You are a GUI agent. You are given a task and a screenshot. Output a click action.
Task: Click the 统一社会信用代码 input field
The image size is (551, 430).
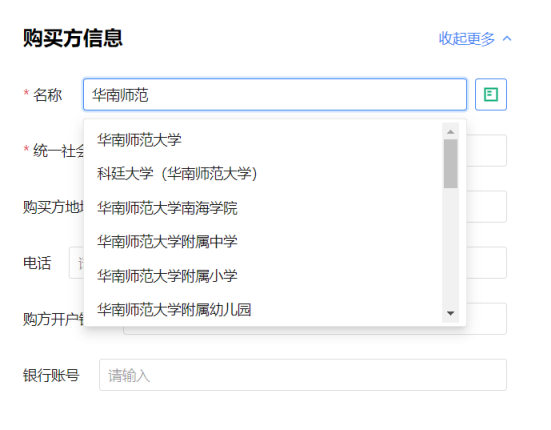486,150
